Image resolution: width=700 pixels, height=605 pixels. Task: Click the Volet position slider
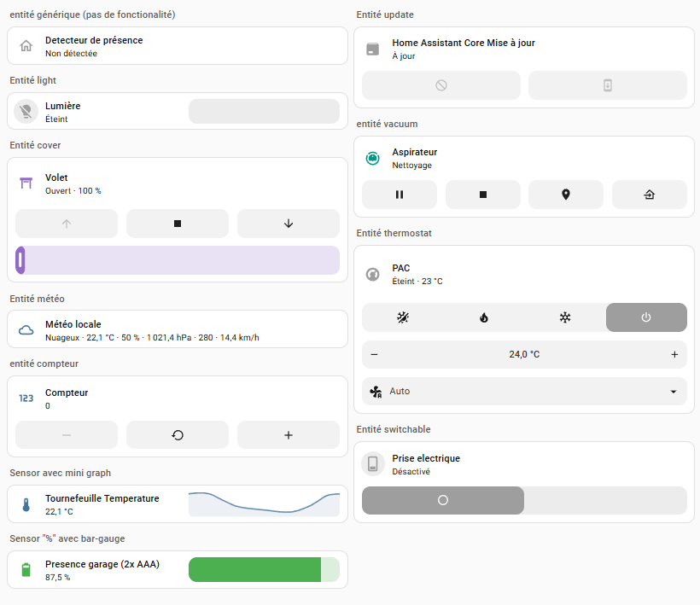click(178, 260)
